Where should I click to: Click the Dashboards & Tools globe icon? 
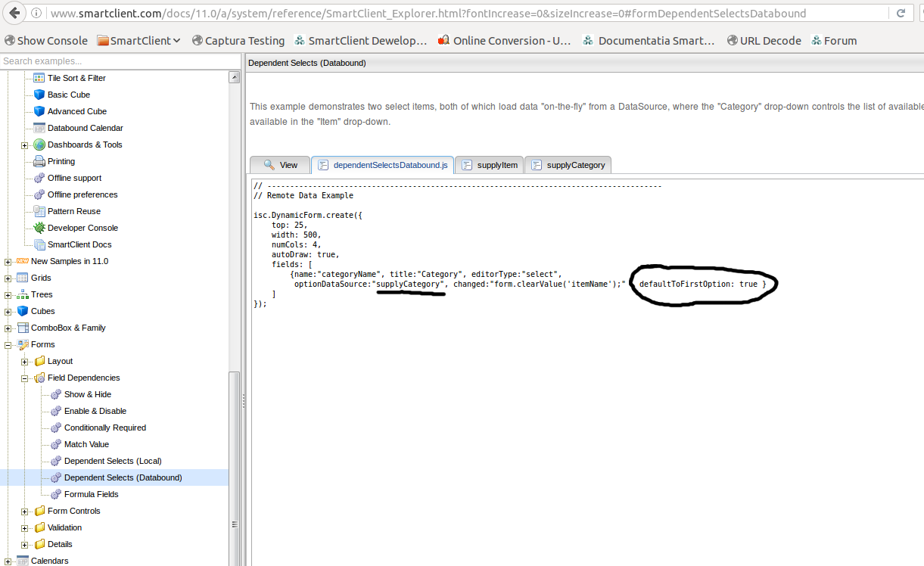[x=39, y=145]
